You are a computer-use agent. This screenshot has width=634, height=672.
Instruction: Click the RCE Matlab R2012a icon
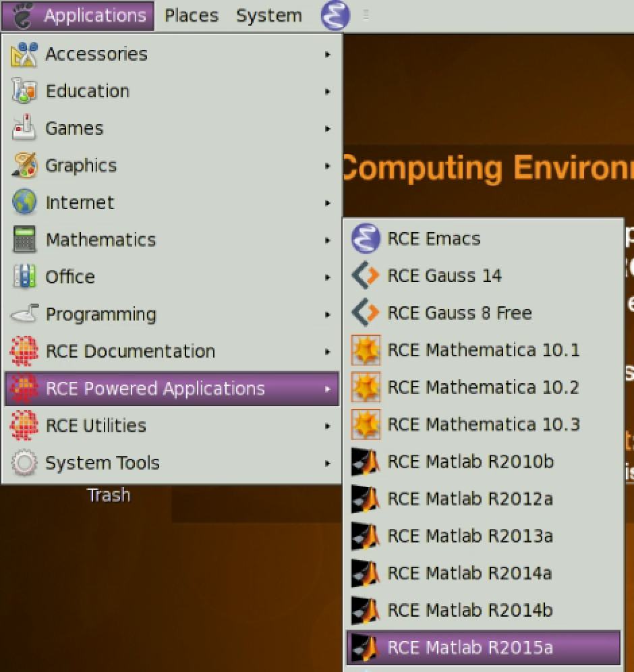[x=366, y=499]
